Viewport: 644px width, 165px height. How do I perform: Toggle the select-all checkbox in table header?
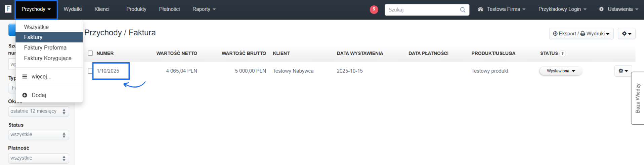point(90,53)
